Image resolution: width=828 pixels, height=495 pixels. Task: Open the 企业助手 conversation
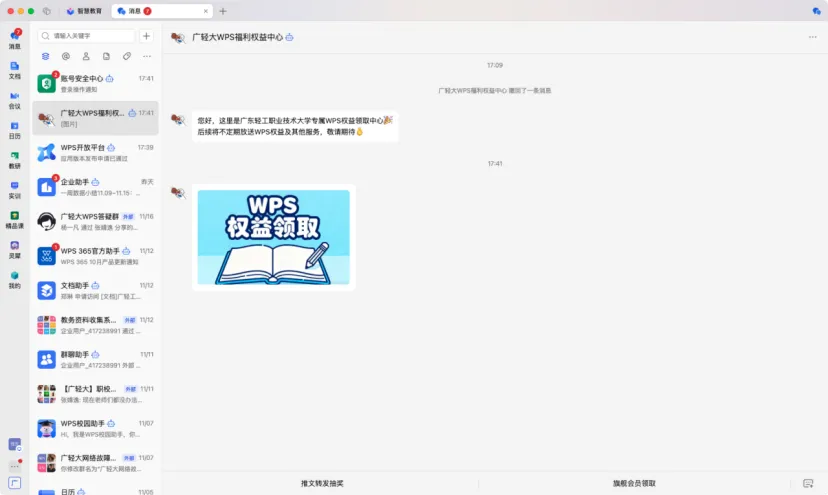point(95,187)
